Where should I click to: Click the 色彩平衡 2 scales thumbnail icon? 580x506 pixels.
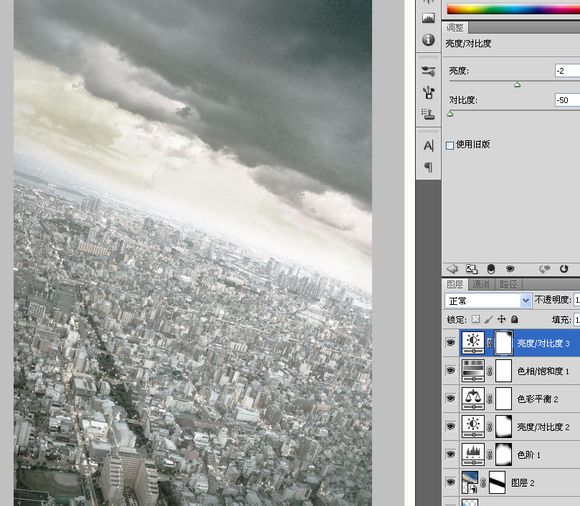coord(473,399)
